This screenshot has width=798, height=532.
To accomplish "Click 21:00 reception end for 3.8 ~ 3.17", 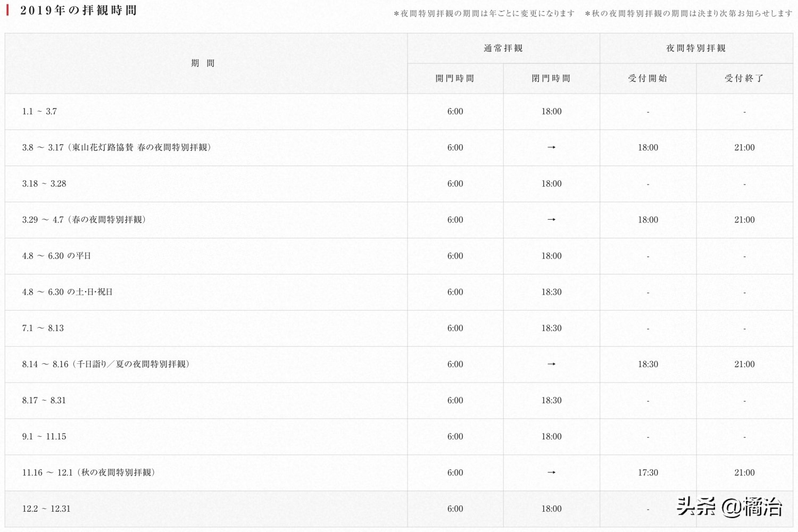I will click(x=744, y=148).
